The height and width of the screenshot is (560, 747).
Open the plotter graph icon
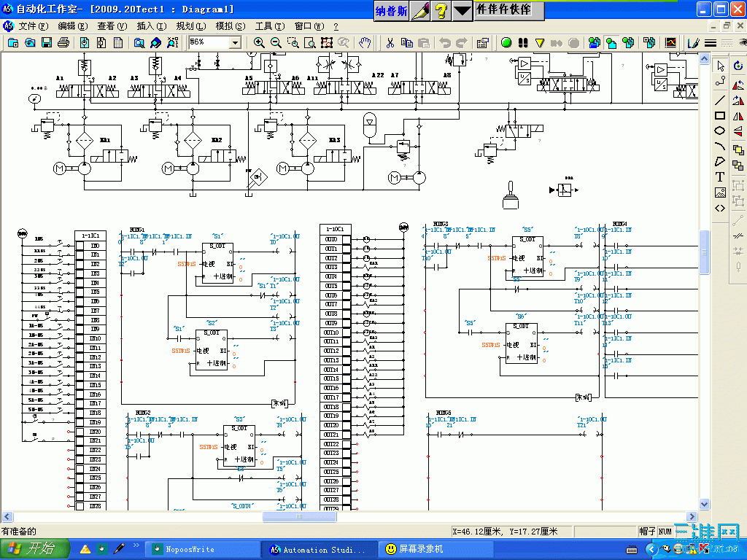pyautogui.click(x=670, y=43)
